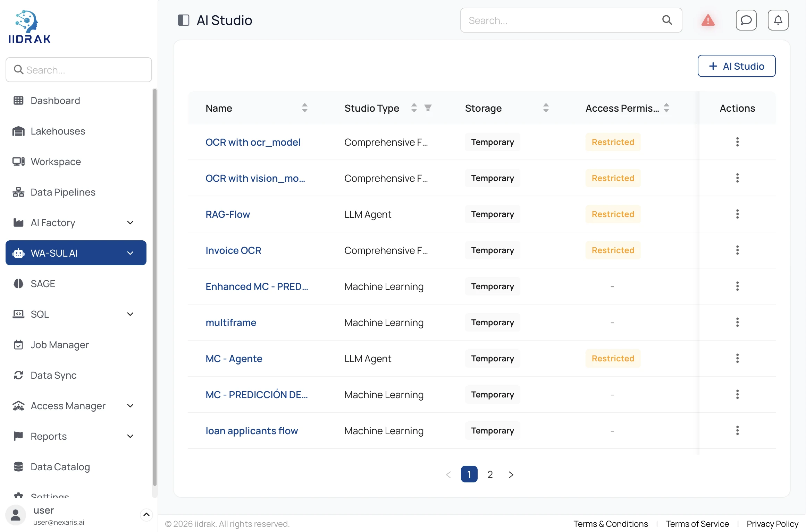
Task: Toggle the sidebar collapse icon beside AI Studio title
Action: 184,20
